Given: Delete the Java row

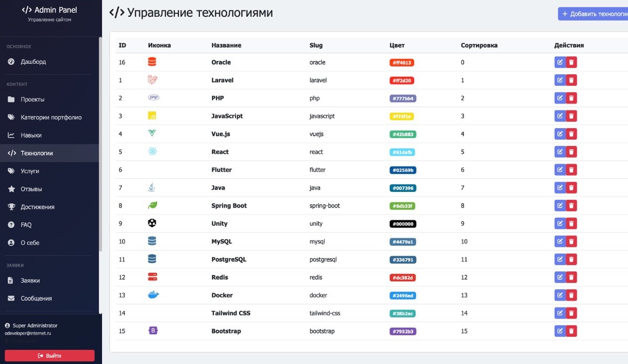Looking at the screenshot, I should 571,188.
